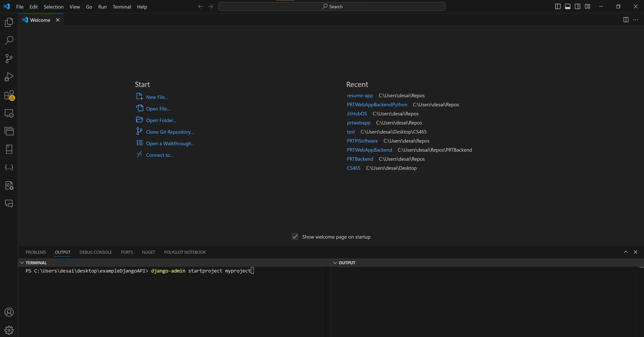Open the Manage settings gear
The image size is (644, 337).
pyautogui.click(x=9, y=330)
